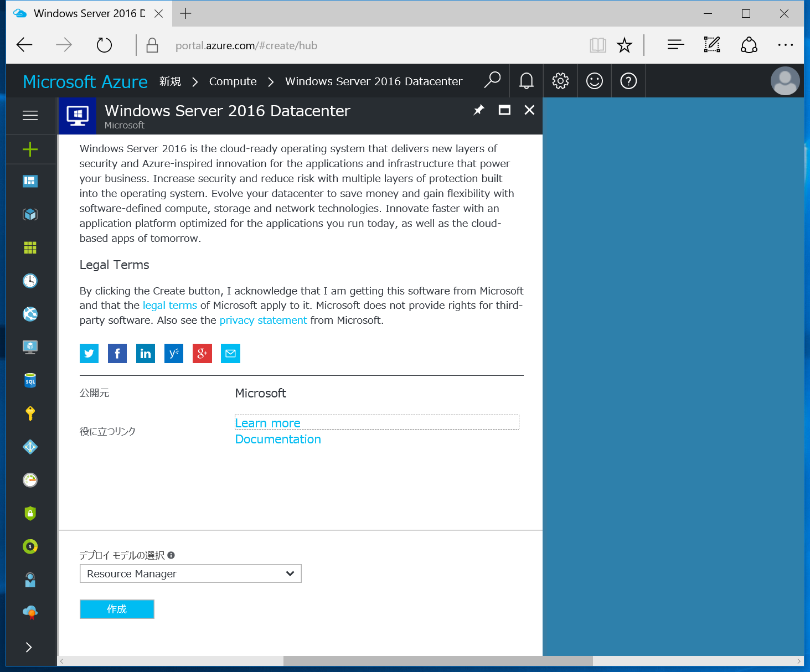Open a new browser tab
810x672 pixels.
pos(185,13)
